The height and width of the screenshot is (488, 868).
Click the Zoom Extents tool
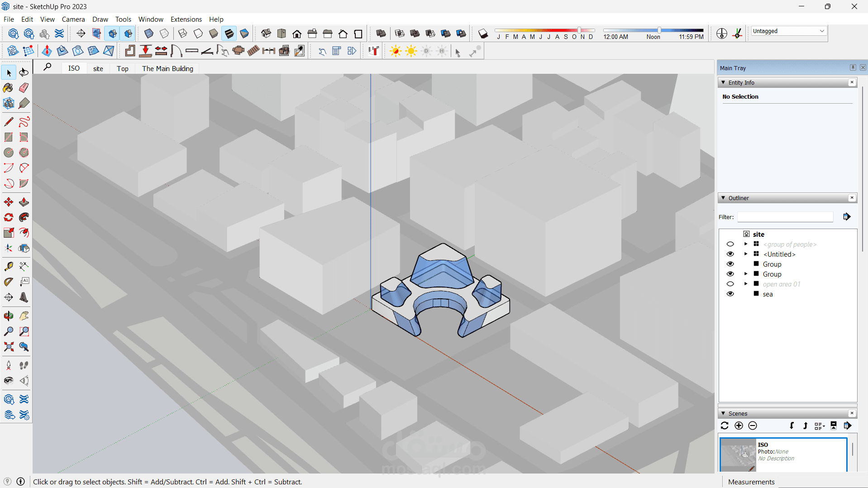(x=9, y=347)
